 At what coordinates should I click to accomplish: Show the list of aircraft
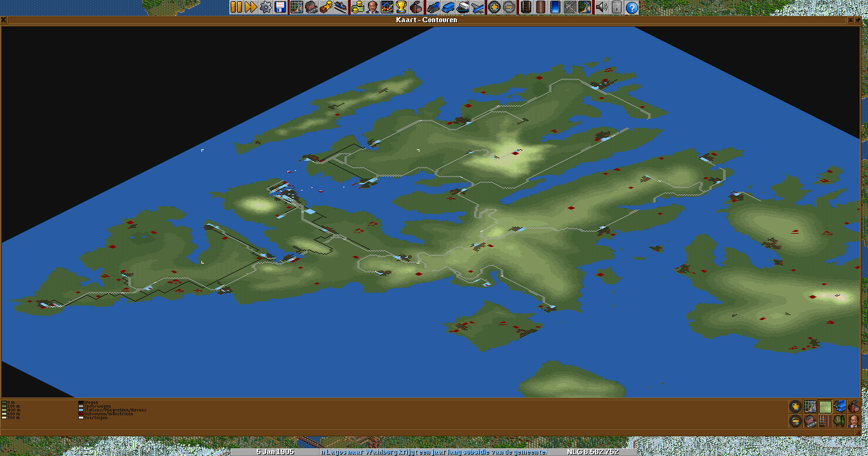point(477,7)
